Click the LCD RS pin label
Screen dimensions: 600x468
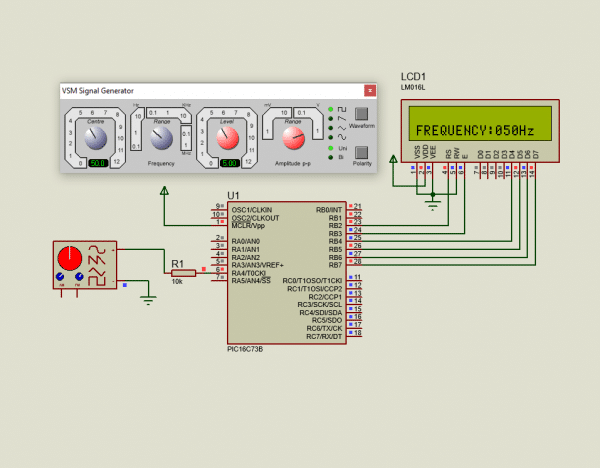click(448, 154)
